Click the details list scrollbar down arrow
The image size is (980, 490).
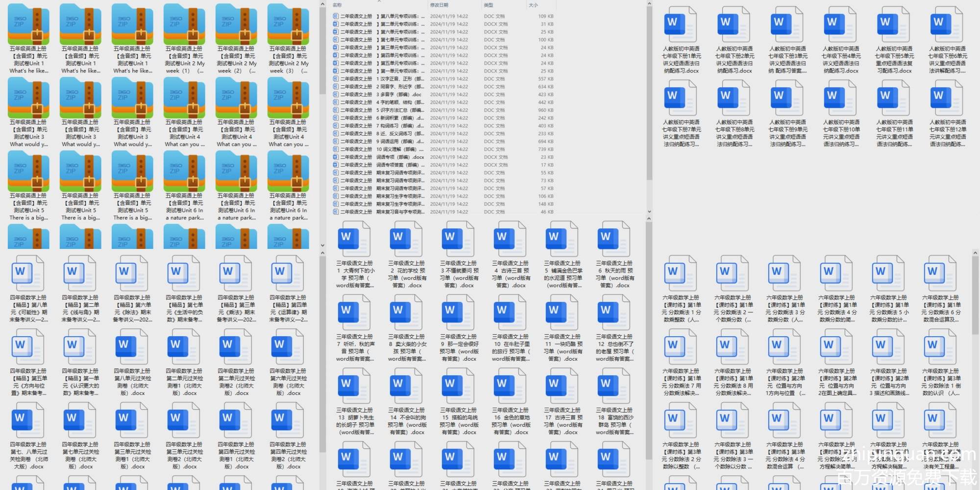point(649,212)
